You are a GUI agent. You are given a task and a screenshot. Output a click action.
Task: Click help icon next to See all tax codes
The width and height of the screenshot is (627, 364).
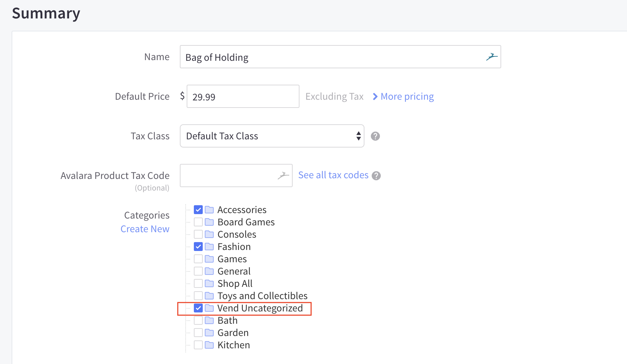(376, 176)
